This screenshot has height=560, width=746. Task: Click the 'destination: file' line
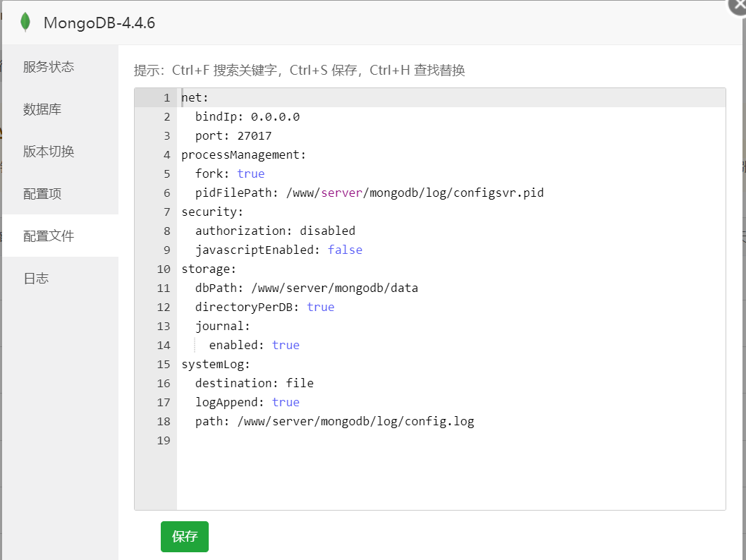tap(254, 383)
